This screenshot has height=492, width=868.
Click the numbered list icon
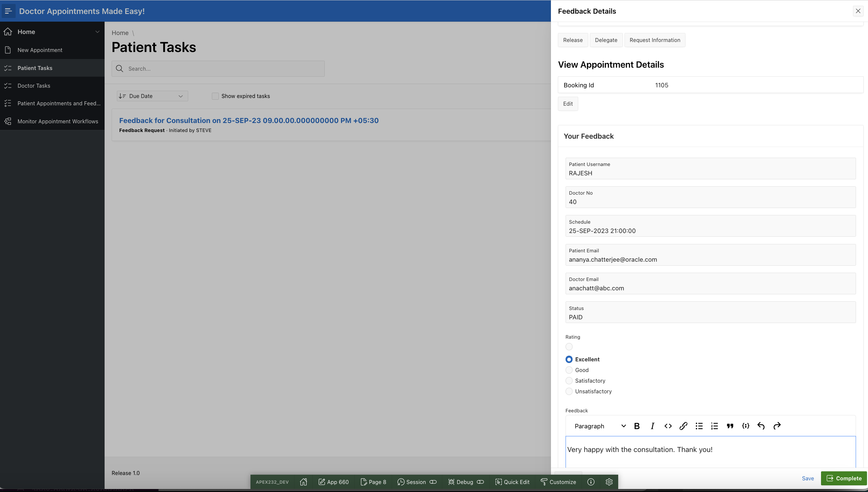coord(714,426)
